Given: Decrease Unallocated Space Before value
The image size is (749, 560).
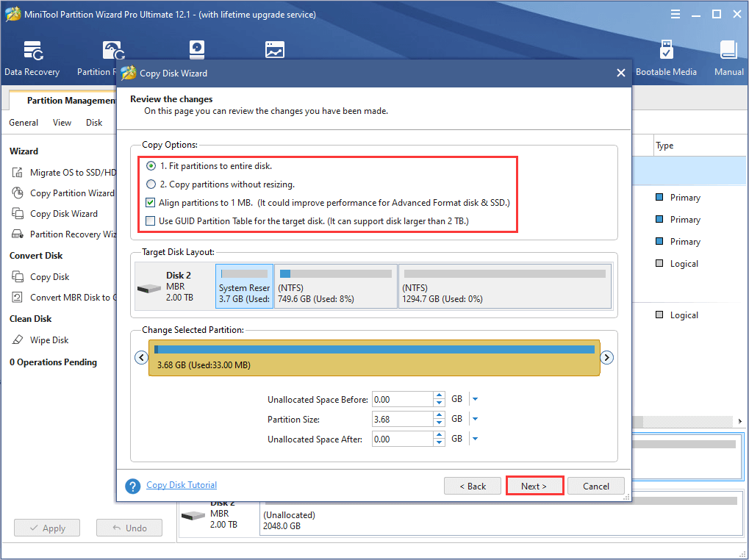Looking at the screenshot, I should point(440,403).
